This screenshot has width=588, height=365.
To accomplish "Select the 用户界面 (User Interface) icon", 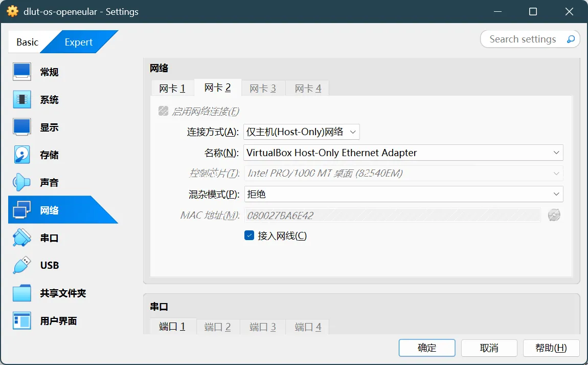I will click(22, 321).
